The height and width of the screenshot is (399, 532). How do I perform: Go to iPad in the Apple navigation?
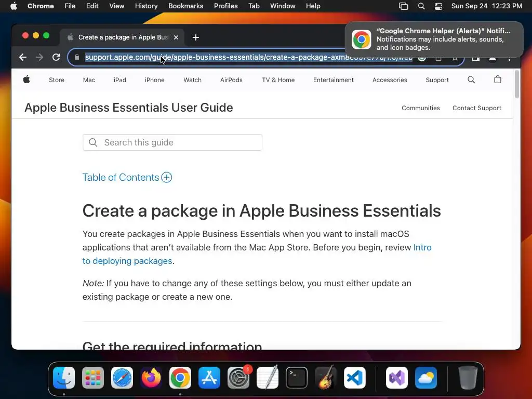point(120,80)
